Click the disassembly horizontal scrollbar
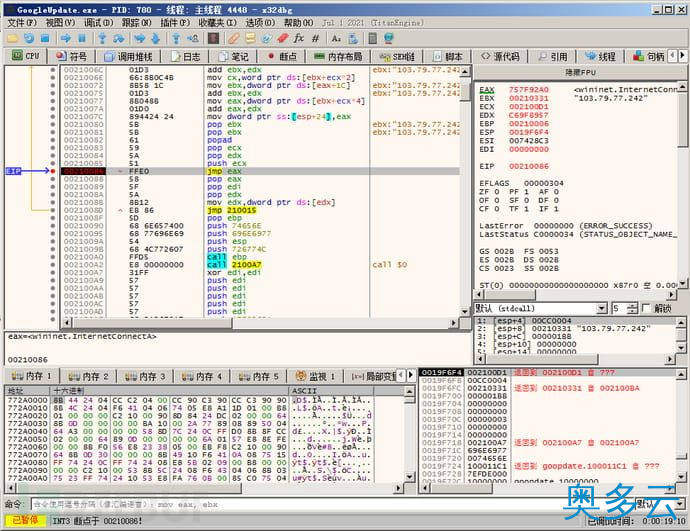Image resolution: width=690 pixels, height=531 pixels. click(x=261, y=323)
